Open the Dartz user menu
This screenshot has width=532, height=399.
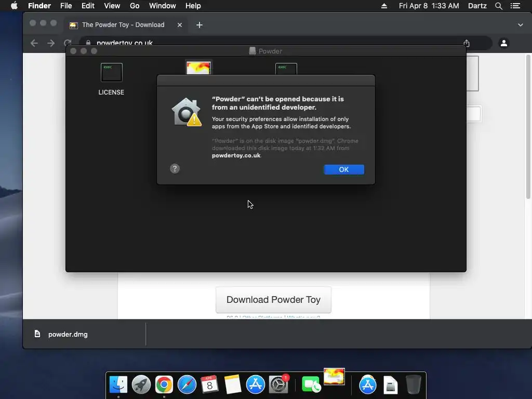coord(477,6)
